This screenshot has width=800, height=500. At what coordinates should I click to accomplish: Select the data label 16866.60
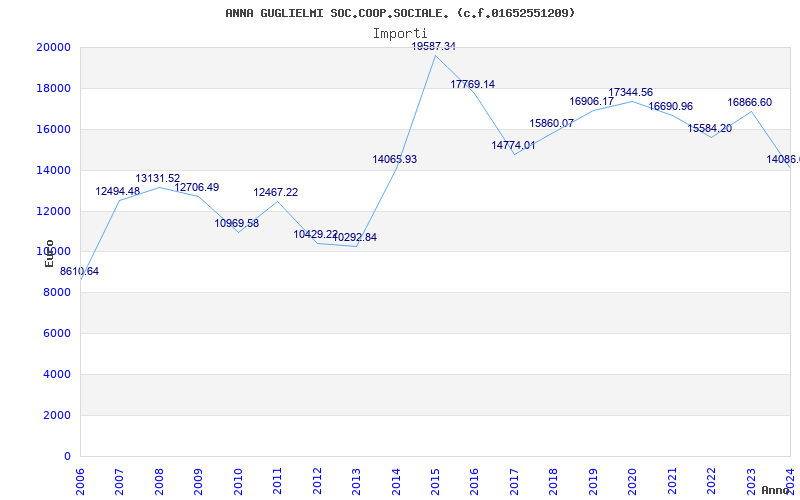point(749,102)
